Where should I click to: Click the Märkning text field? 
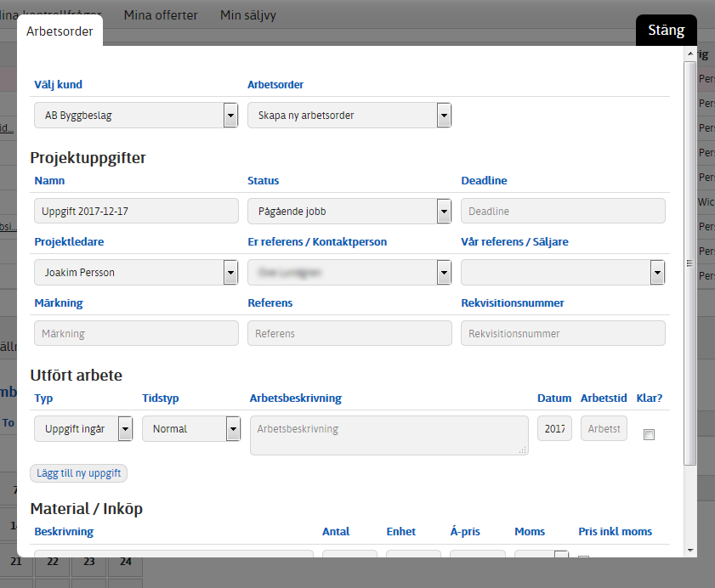click(136, 334)
